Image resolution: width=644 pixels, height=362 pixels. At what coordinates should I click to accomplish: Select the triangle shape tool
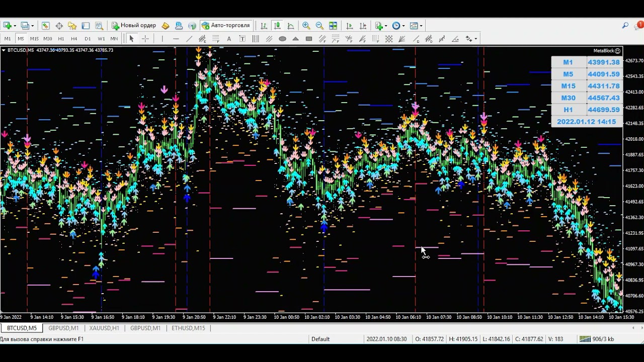(x=295, y=39)
